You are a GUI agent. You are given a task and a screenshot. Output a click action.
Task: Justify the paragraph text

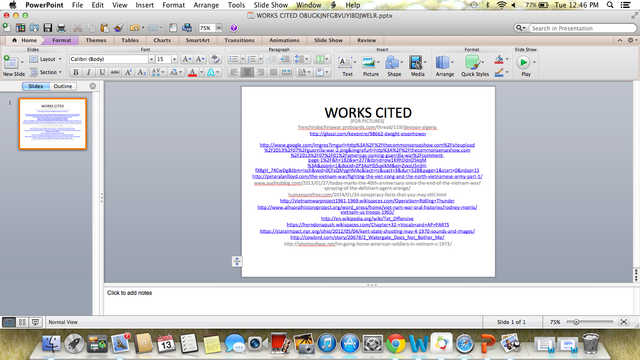pyautogui.click(x=273, y=72)
